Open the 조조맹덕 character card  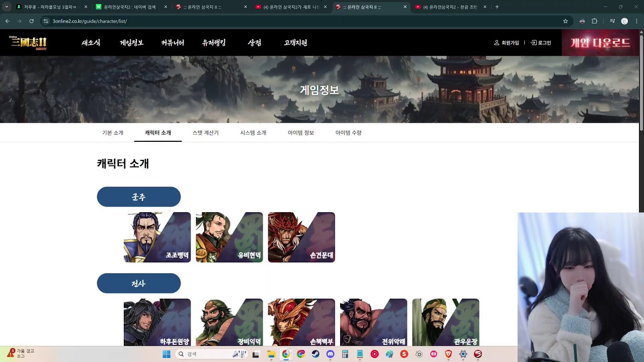tap(157, 237)
